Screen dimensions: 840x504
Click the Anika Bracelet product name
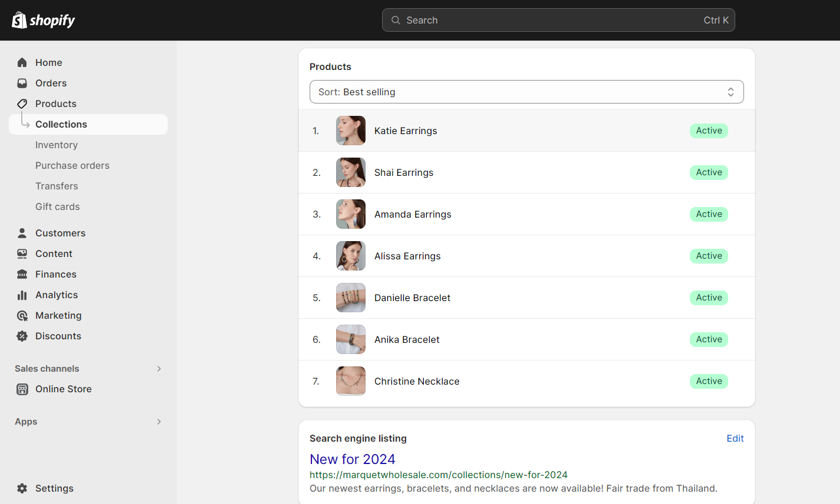[x=407, y=339]
